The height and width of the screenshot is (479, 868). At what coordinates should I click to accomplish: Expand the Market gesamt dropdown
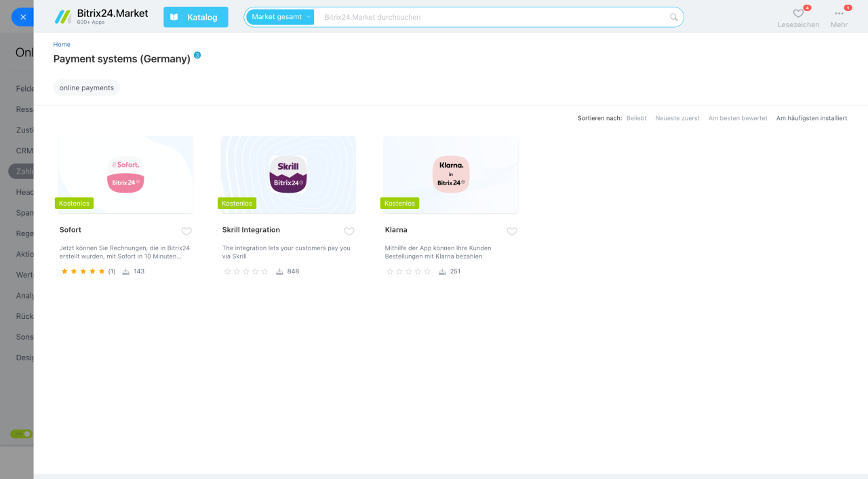pyautogui.click(x=280, y=17)
